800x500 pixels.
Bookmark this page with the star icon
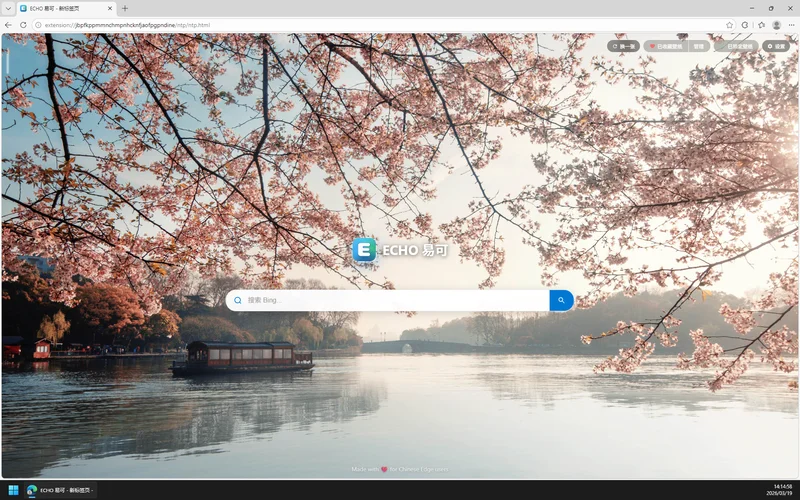[x=729, y=25]
